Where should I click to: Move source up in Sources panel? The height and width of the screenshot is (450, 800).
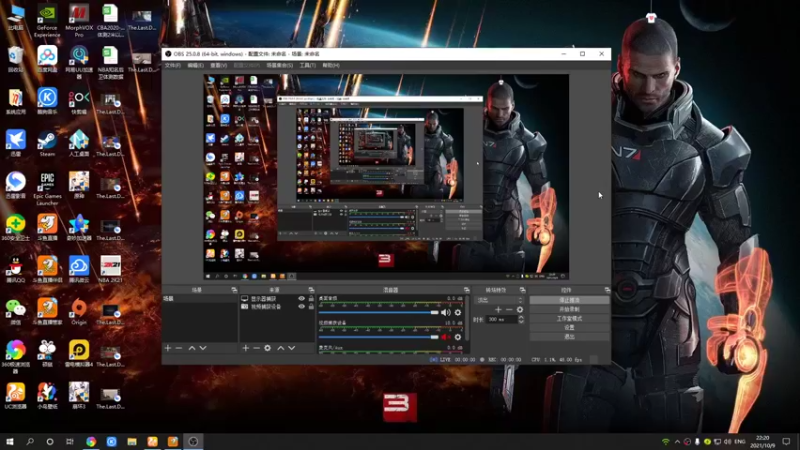281,348
